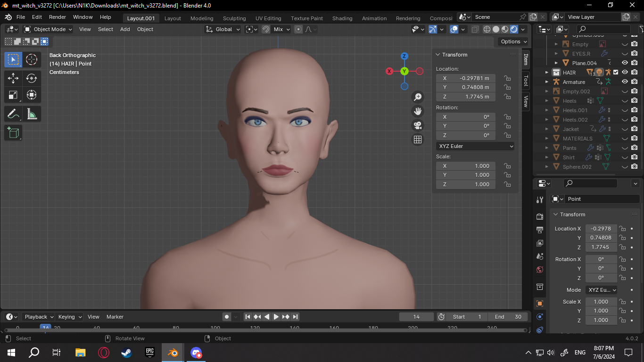Switch to the Sculpting workspace tab
This screenshot has height=362, width=644.
click(x=234, y=18)
